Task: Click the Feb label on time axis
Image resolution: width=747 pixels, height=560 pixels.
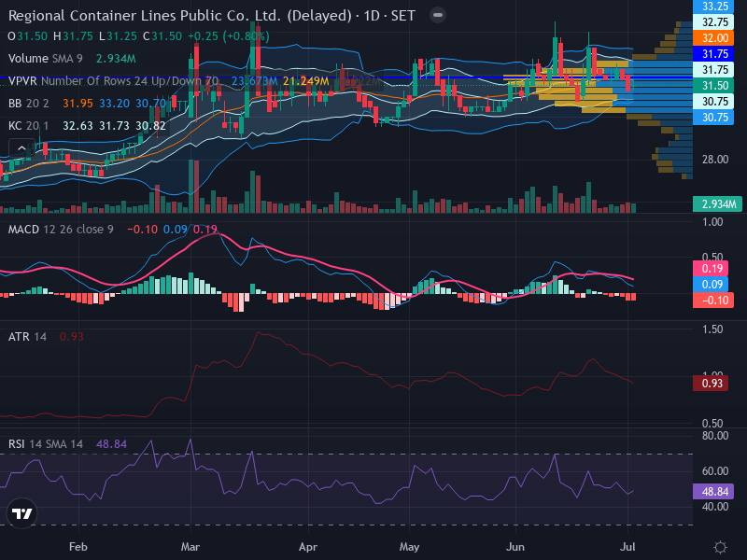Action: tap(78, 547)
